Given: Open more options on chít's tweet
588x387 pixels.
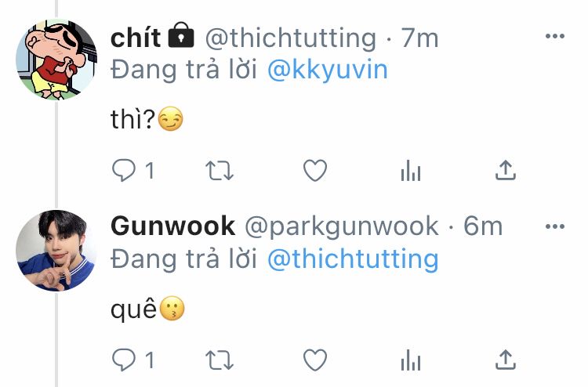Looking at the screenshot, I should point(554,36).
